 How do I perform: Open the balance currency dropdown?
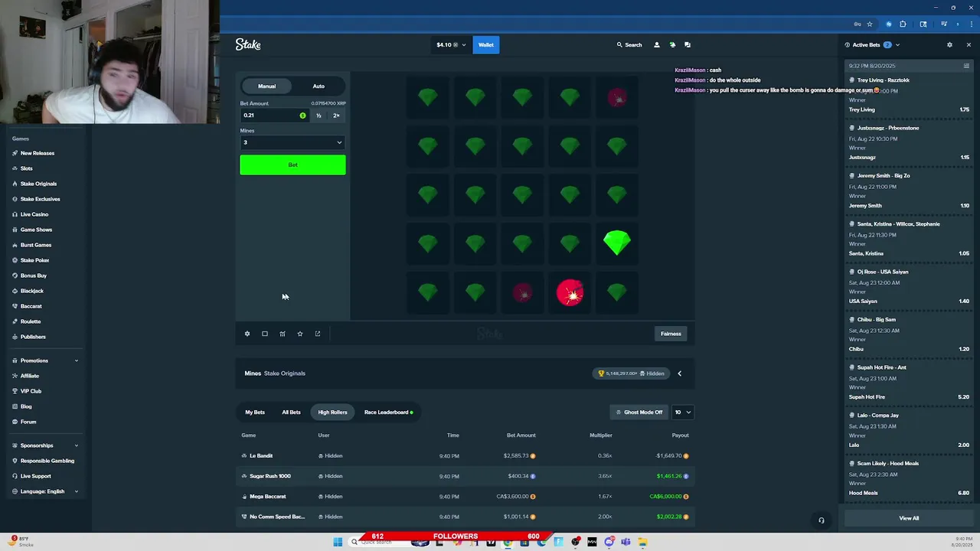pos(451,44)
